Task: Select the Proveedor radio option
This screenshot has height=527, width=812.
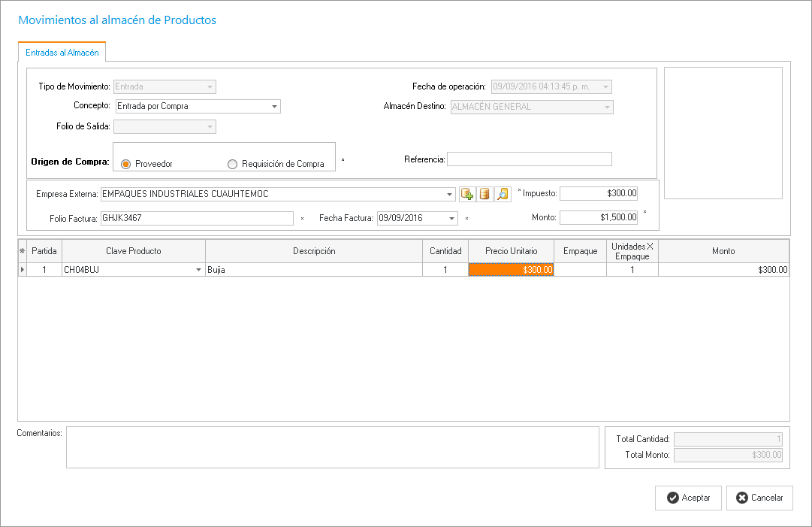Action: pyautogui.click(x=126, y=164)
